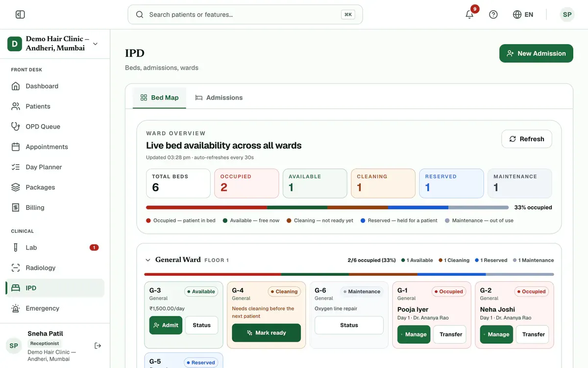This screenshot has width=588, height=368.
Task: Open Status for bed G-3
Action: (x=201, y=325)
